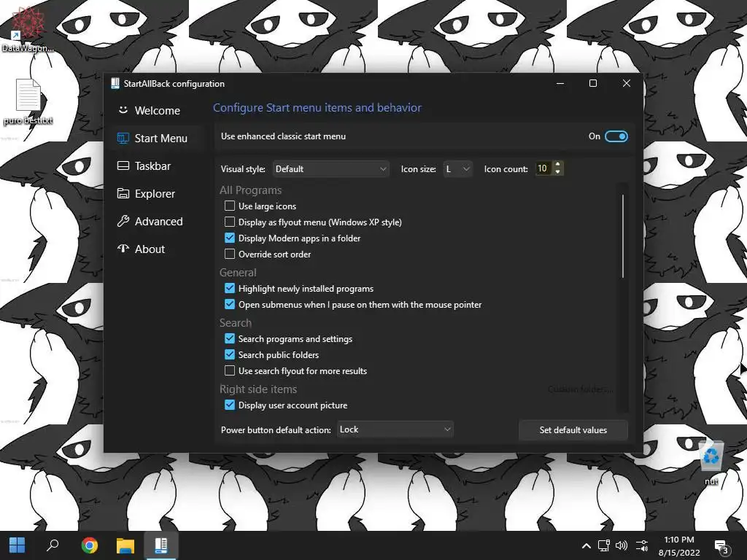Image resolution: width=747 pixels, height=560 pixels.
Task: Click the quick settings sliders tray icon
Action: [642, 545]
